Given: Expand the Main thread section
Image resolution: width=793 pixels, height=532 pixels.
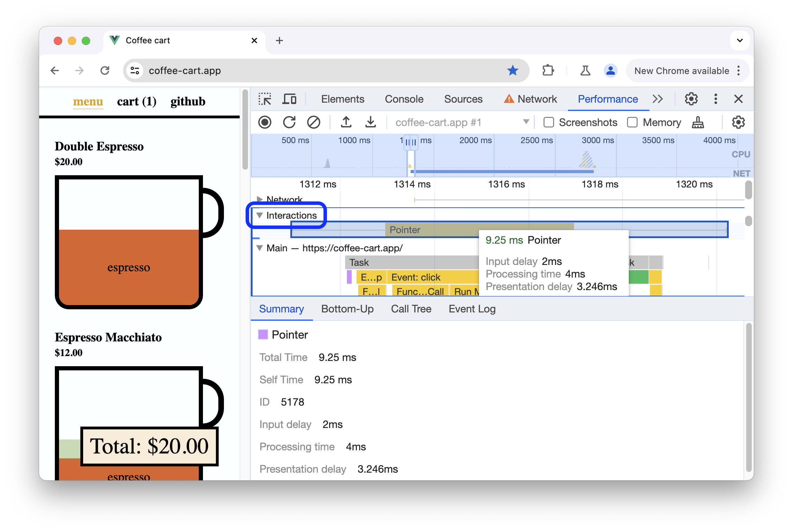Looking at the screenshot, I should (x=261, y=248).
